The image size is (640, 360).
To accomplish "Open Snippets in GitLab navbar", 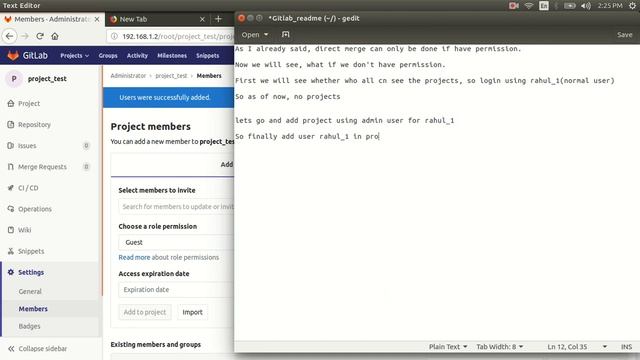I will [207, 56].
